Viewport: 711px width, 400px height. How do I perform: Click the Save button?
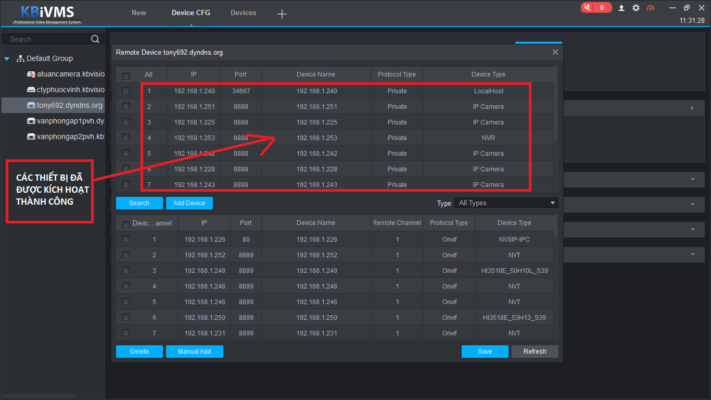tap(485, 351)
